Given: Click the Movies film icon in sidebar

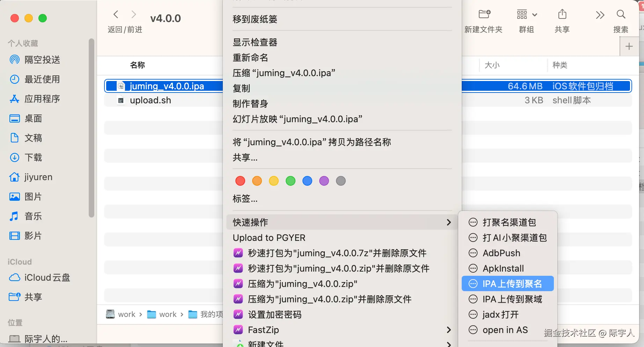Looking at the screenshot, I should point(14,236).
